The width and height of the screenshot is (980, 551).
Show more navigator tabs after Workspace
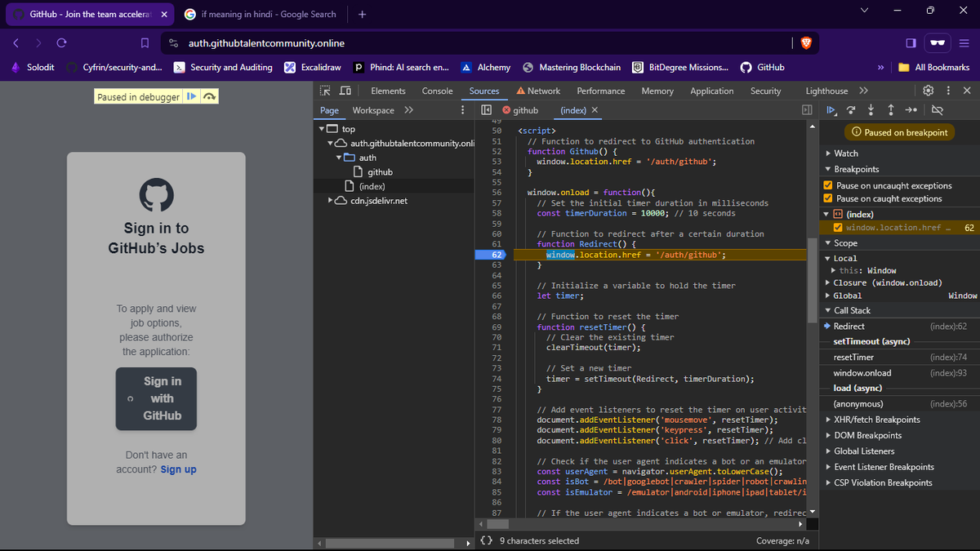408,110
